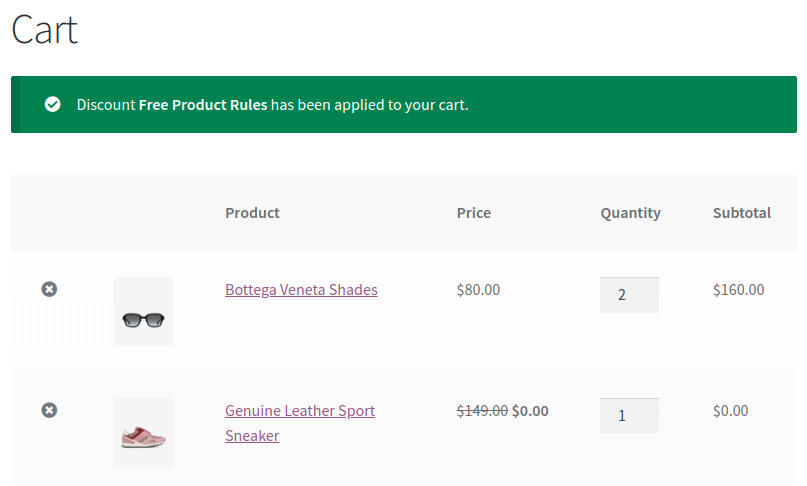Click the crossed-out $149.00 original price

pos(482,411)
